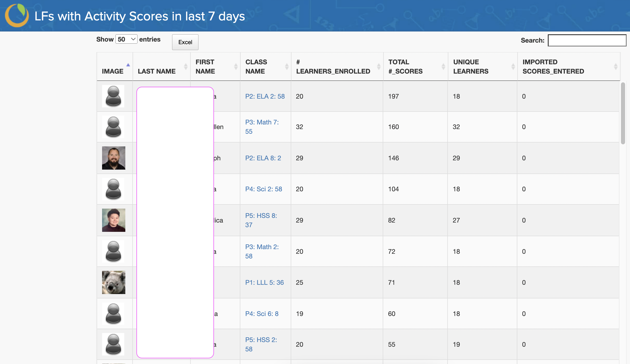The width and height of the screenshot is (630, 364).
Task: Click the leaf logo in header
Action: [17, 15]
